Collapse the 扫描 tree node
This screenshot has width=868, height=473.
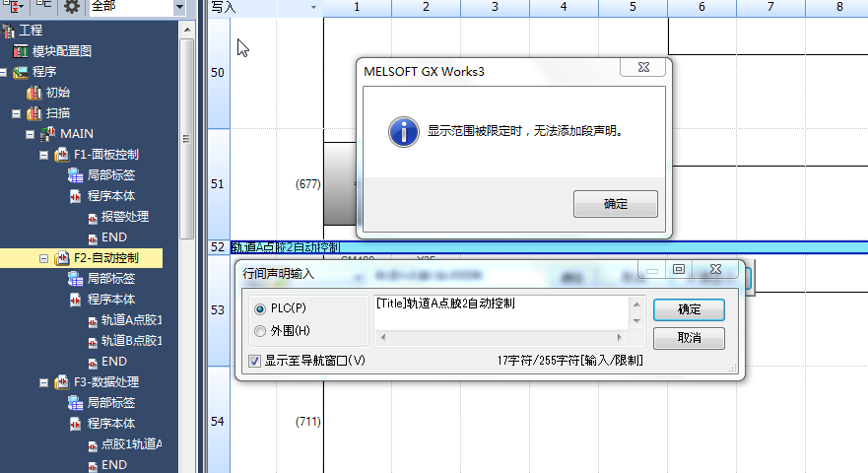tap(16, 113)
